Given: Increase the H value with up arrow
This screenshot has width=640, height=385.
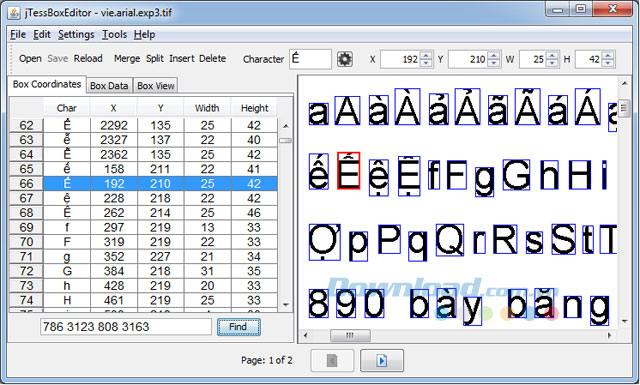Looking at the screenshot, I should (608, 56).
